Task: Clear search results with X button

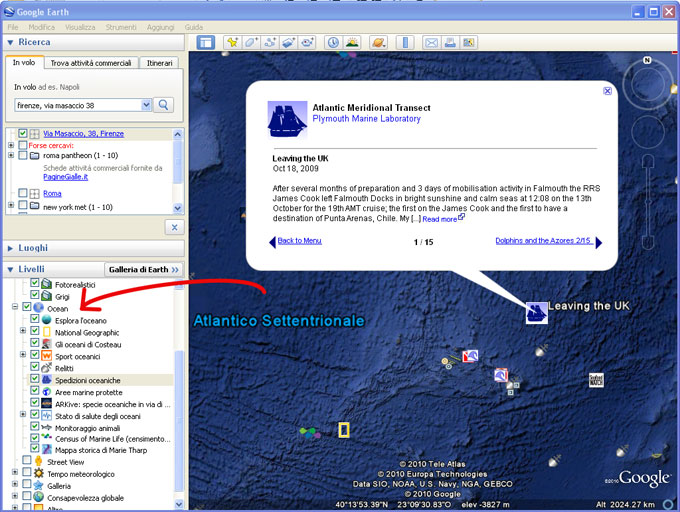Action: click(174, 227)
